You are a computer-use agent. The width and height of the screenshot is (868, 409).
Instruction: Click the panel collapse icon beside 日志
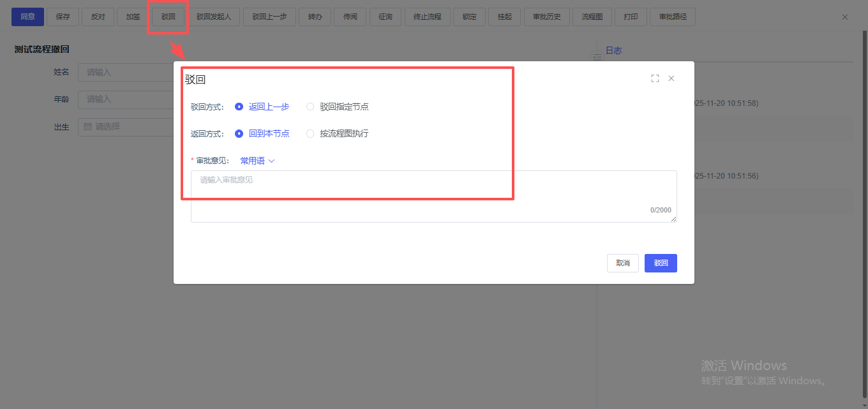click(x=597, y=57)
